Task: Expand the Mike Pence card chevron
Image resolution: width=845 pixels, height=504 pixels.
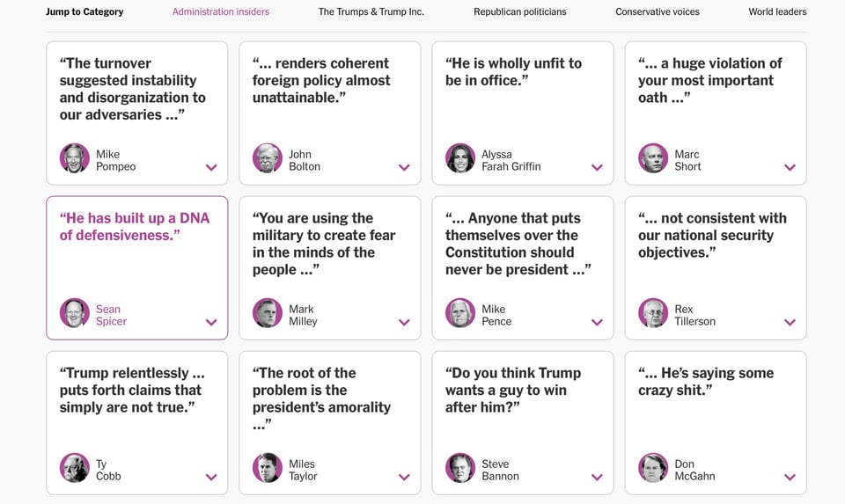Action: click(597, 322)
